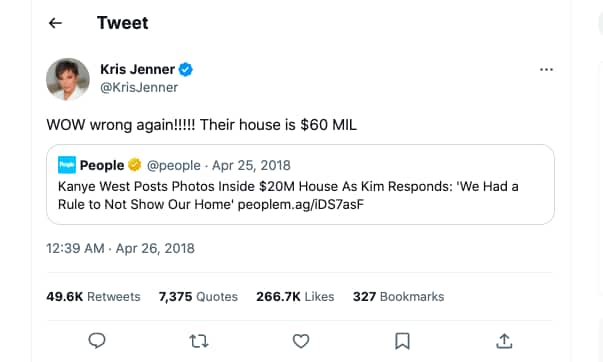Open the People logo avatar
The height and width of the screenshot is (362, 603).
coord(67,165)
